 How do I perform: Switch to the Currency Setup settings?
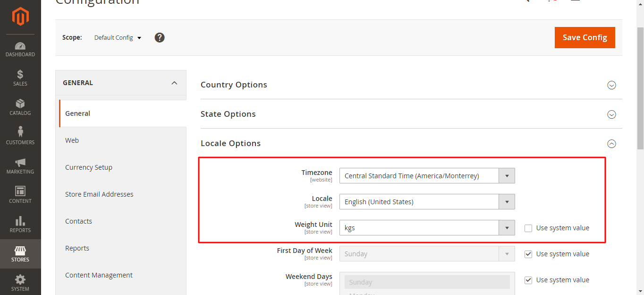point(88,167)
